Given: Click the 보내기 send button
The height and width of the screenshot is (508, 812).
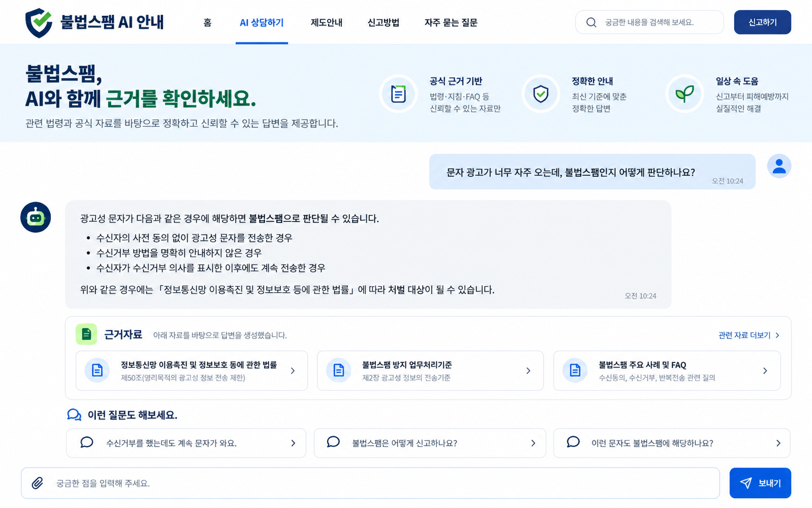Looking at the screenshot, I should 760,483.
